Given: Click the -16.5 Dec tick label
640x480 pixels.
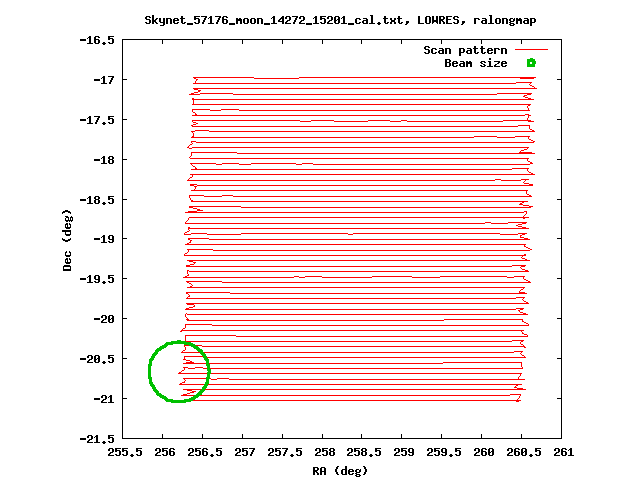Looking at the screenshot, I should coord(97,40).
